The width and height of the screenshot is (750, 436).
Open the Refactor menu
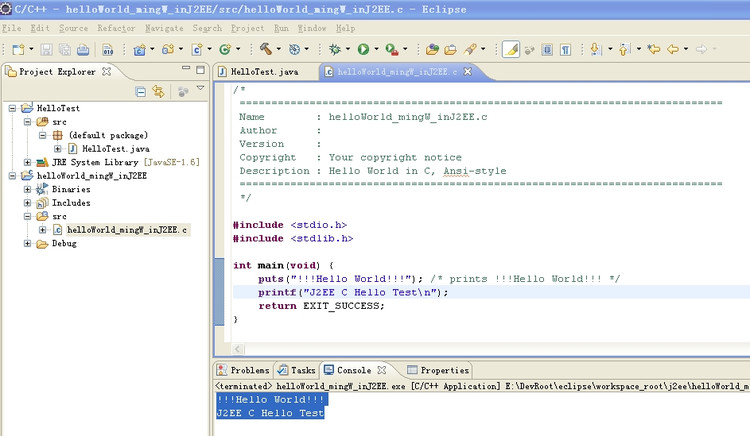pyautogui.click(x=116, y=28)
